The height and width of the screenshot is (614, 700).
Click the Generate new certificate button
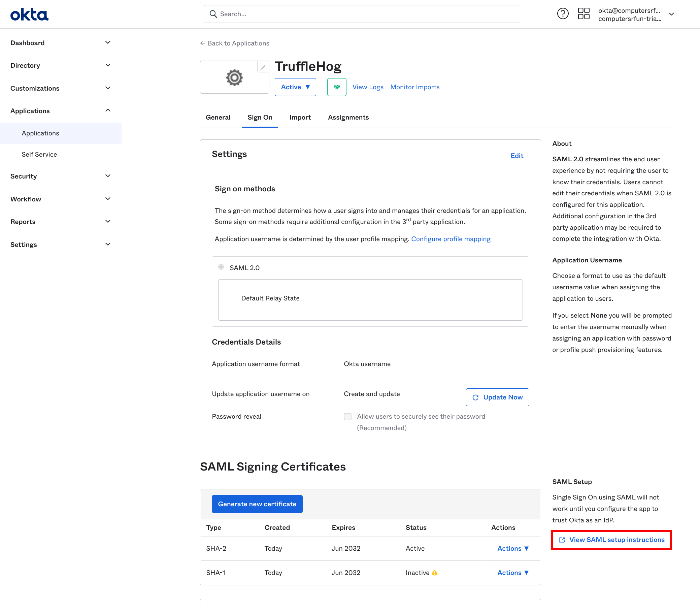click(x=257, y=504)
